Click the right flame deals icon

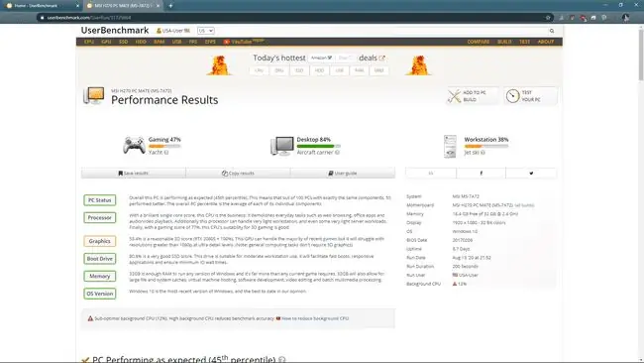pyautogui.click(x=418, y=65)
